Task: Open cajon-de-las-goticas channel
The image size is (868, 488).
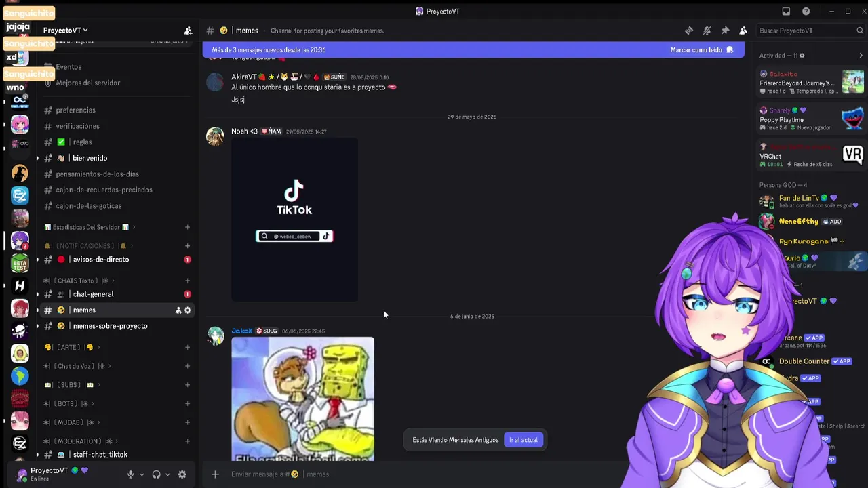Action: pos(89,206)
